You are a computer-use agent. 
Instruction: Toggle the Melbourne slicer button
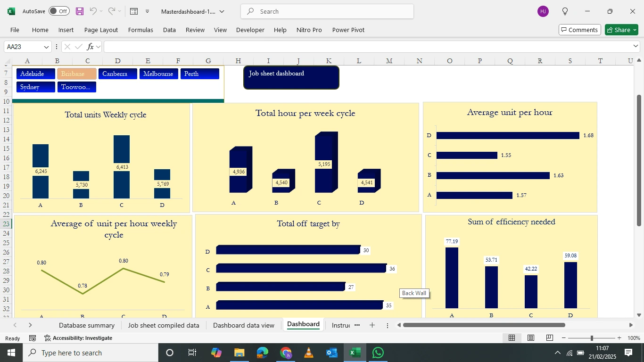coord(159,74)
